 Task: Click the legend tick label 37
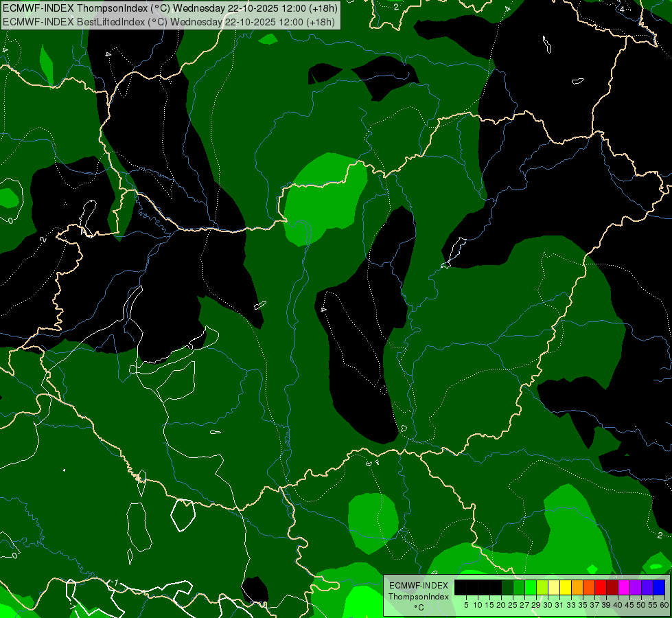[x=594, y=605]
